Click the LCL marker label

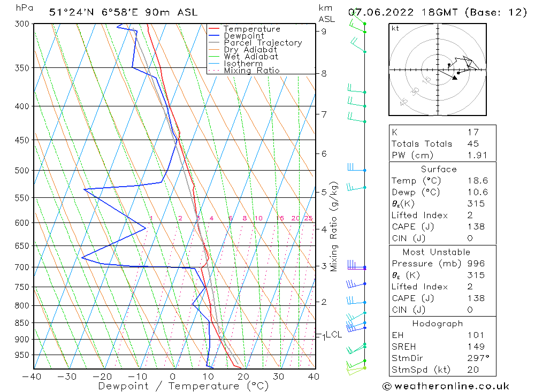pyautogui.click(x=334, y=335)
